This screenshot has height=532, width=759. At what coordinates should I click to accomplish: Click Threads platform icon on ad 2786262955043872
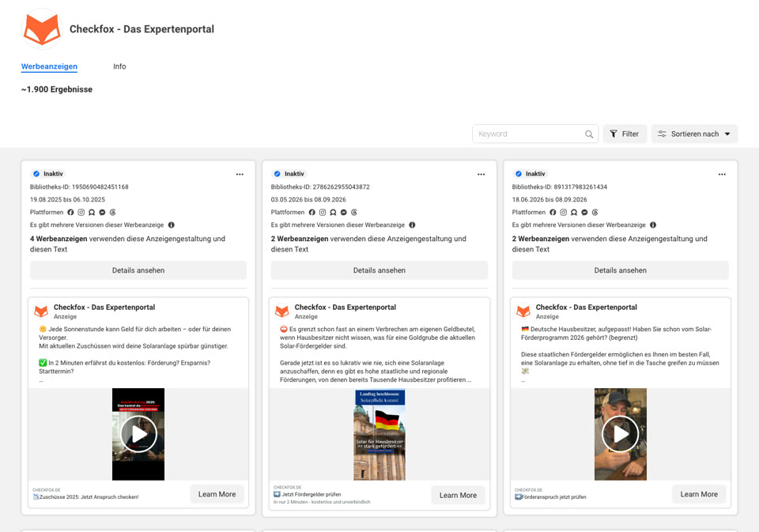point(354,212)
